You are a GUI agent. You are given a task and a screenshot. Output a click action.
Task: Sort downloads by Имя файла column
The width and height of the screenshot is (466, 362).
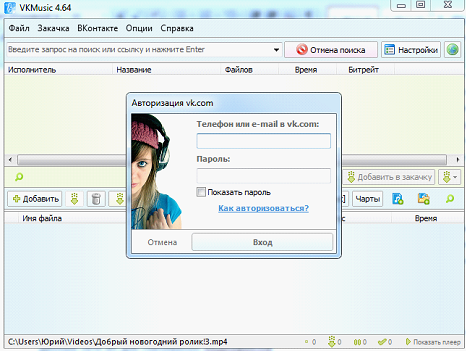pos(42,218)
